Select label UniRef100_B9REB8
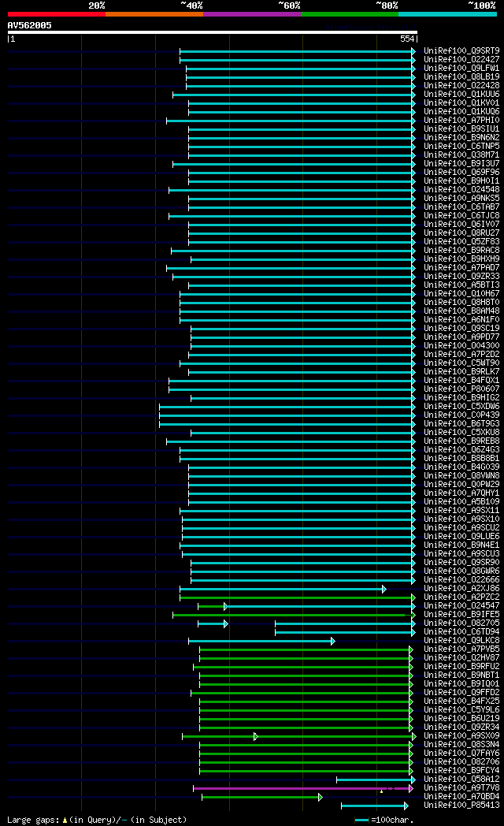This screenshot has height=826, width=504. 461,441
